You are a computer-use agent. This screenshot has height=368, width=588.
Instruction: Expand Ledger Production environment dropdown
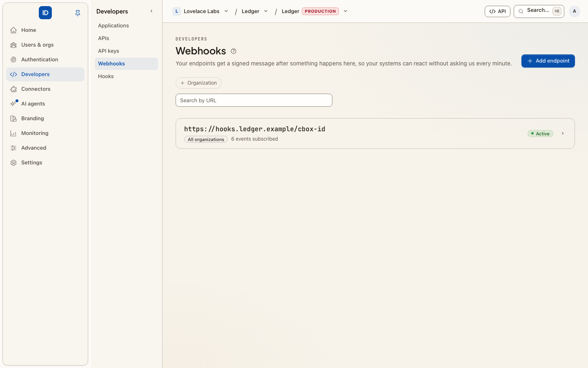(345, 11)
